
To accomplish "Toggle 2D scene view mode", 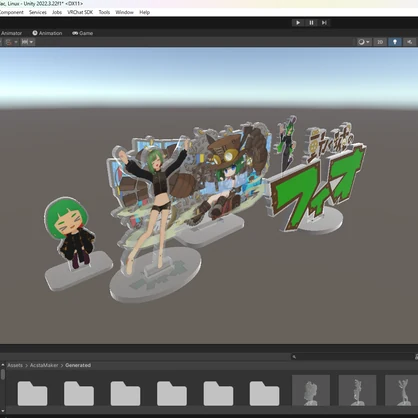I will pos(380,42).
